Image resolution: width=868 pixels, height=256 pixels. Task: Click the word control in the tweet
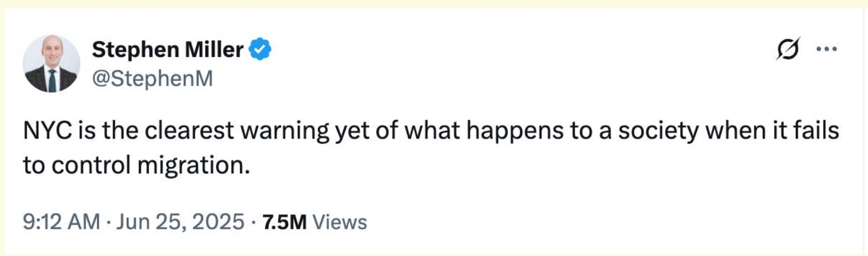click(x=91, y=165)
